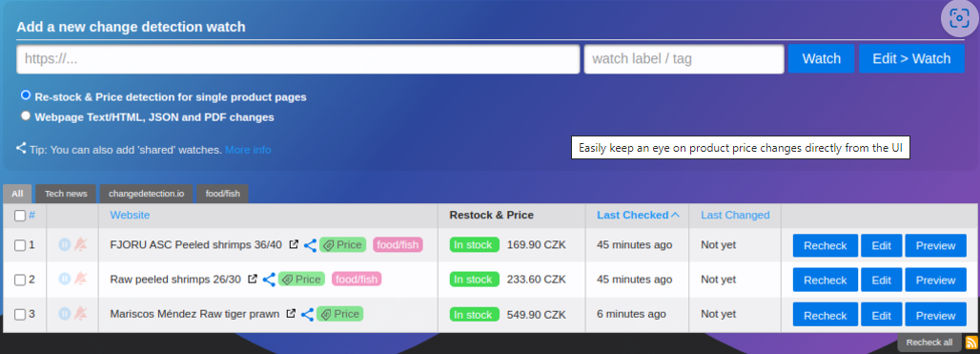The height and width of the screenshot is (354, 980).
Task: Open external link for Raw peeled shrimps
Action: pyautogui.click(x=252, y=280)
